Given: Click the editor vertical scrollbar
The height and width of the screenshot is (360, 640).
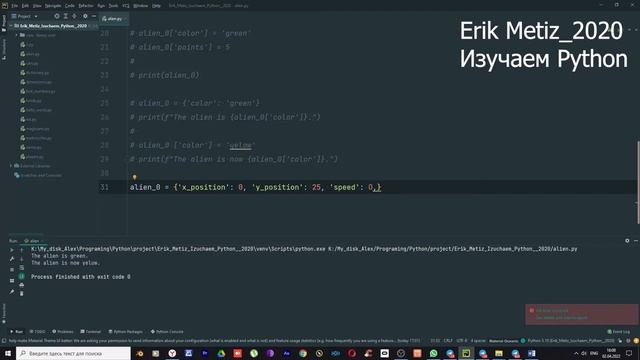Looking at the screenshot, I should [638, 182].
